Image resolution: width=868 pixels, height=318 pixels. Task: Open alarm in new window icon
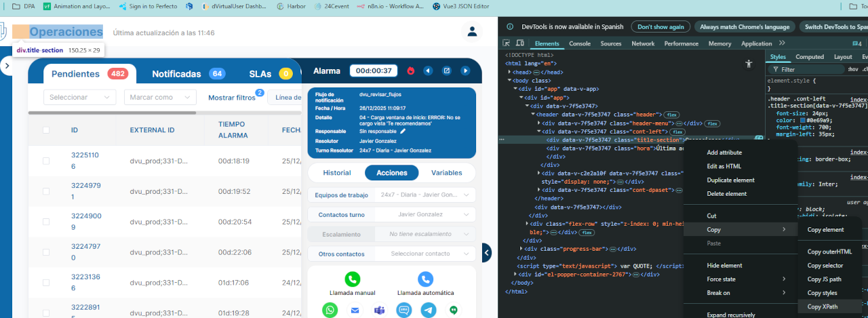(x=447, y=71)
